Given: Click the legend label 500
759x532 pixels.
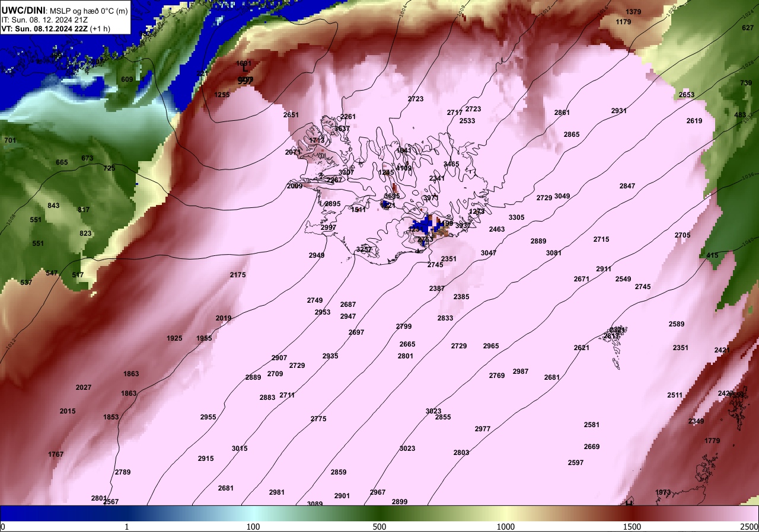Looking at the screenshot, I should tap(379, 527).
